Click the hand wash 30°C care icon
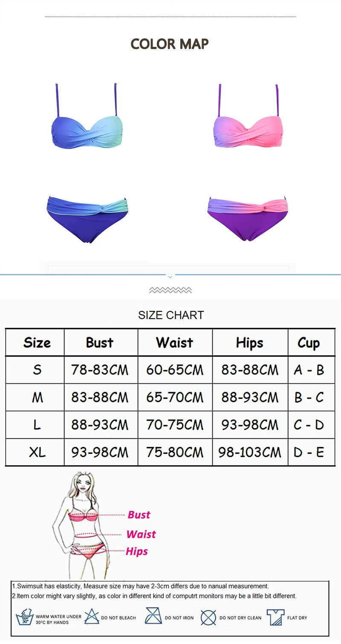Image resolution: width=341 pixels, height=644 pixels. 24,617
